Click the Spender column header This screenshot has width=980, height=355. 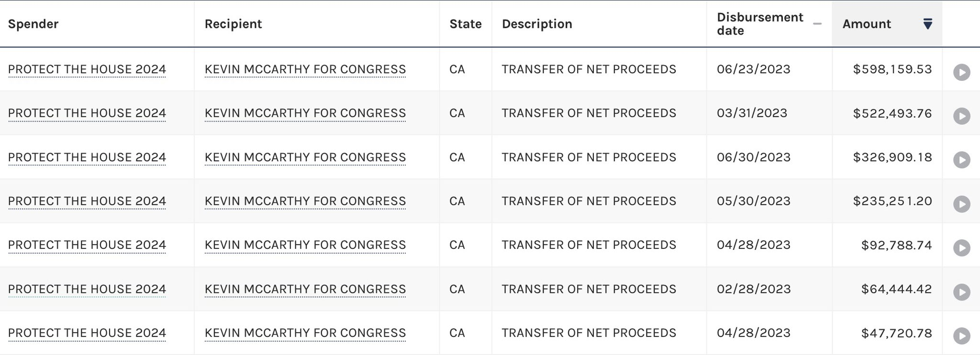pyautogui.click(x=33, y=24)
